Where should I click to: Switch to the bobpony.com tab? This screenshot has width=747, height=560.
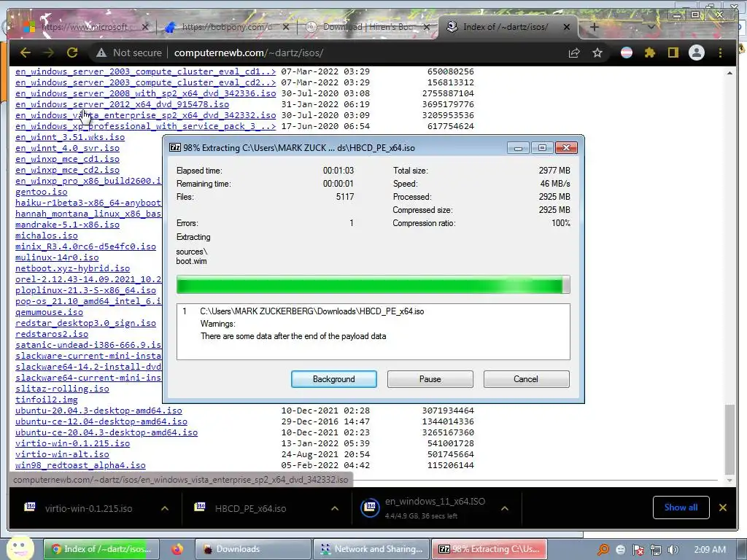coord(226,27)
